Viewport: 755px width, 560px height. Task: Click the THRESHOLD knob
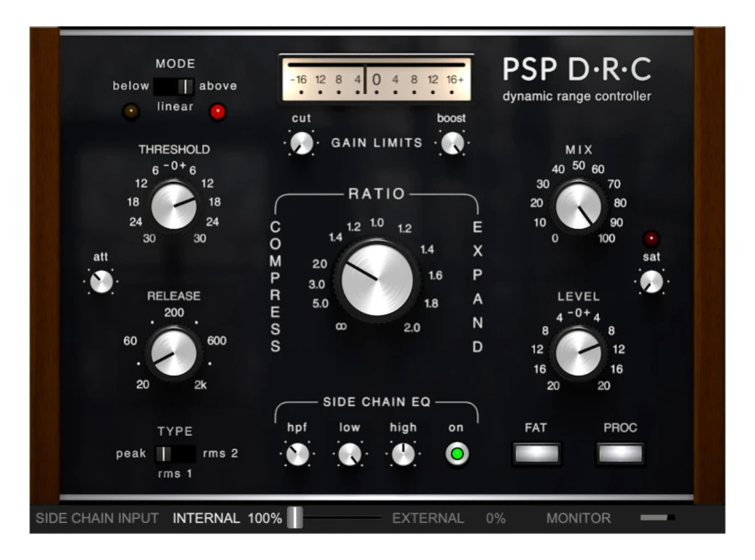click(174, 206)
